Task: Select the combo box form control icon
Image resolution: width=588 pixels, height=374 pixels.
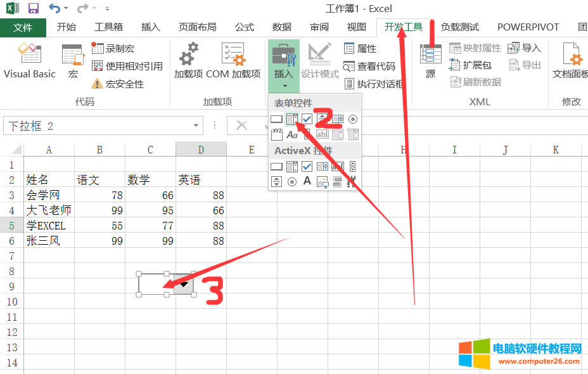Action: tap(291, 119)
